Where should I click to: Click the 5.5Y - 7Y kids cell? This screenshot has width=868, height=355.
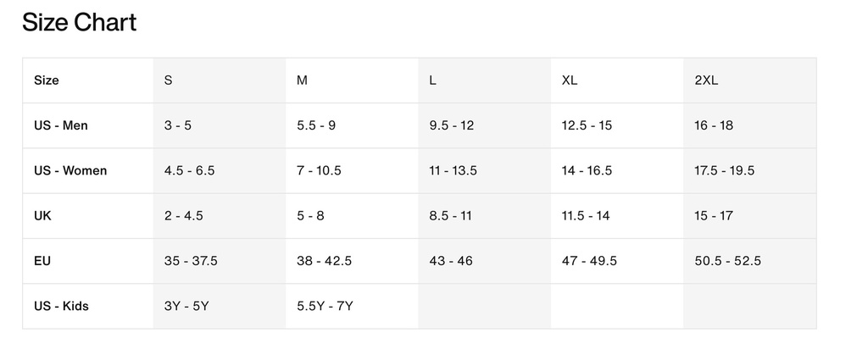tap(325, 306)
